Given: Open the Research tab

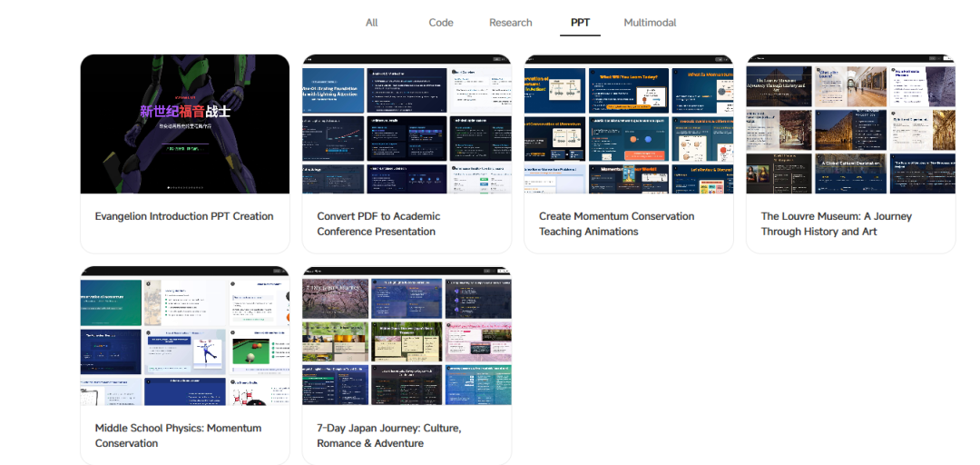Looking at the screenshot, I should (511, 23).
